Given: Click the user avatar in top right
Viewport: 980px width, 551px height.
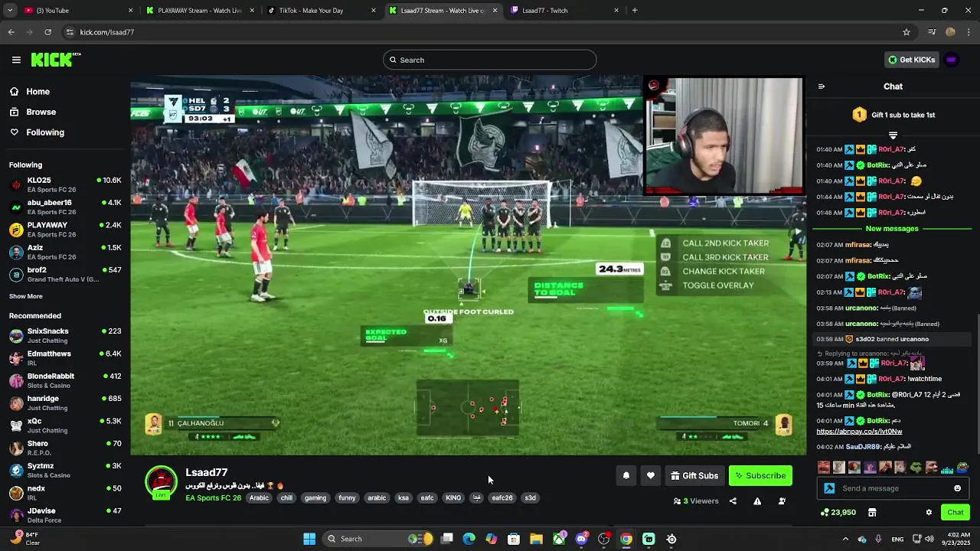Looking at the screenshot, I should 952,60.
